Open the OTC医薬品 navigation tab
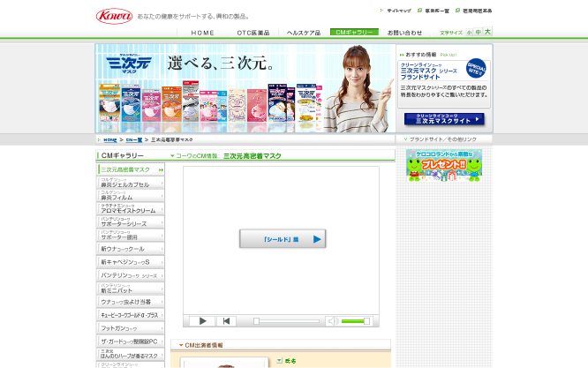Image resolution: width=588 pixels, height=368 pixels. click(253, 33)
